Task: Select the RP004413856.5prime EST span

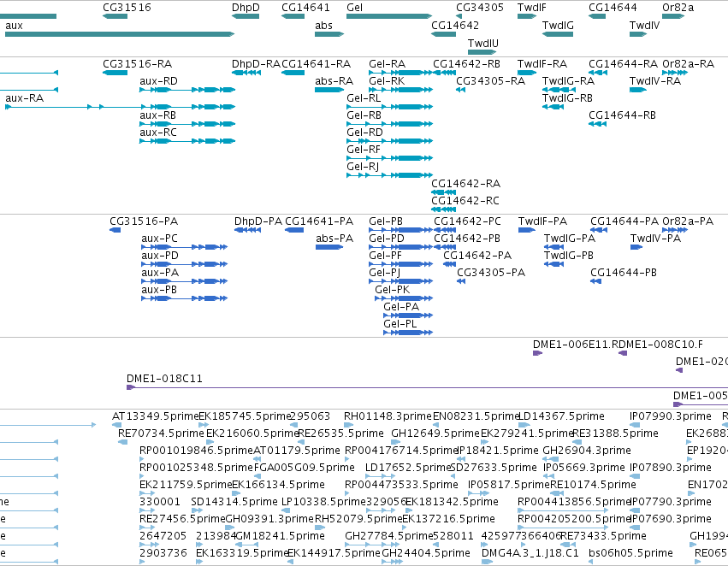Action: [563, 510]
